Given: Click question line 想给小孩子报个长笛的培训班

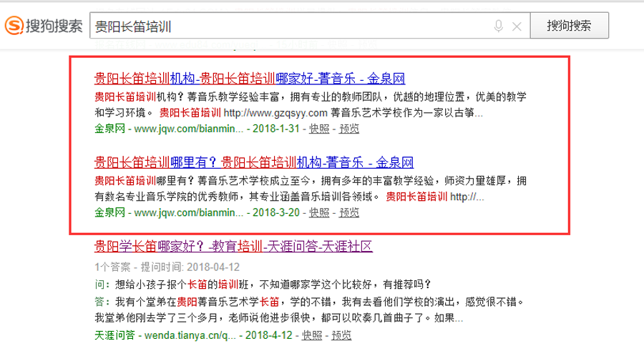Looking at the screenshot, I should point(263,285).
